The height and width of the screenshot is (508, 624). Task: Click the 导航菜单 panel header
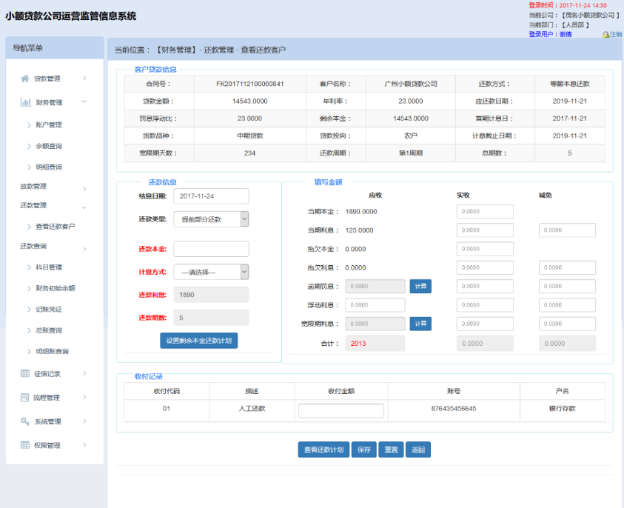pyautogui.click(x=55, y=48)
